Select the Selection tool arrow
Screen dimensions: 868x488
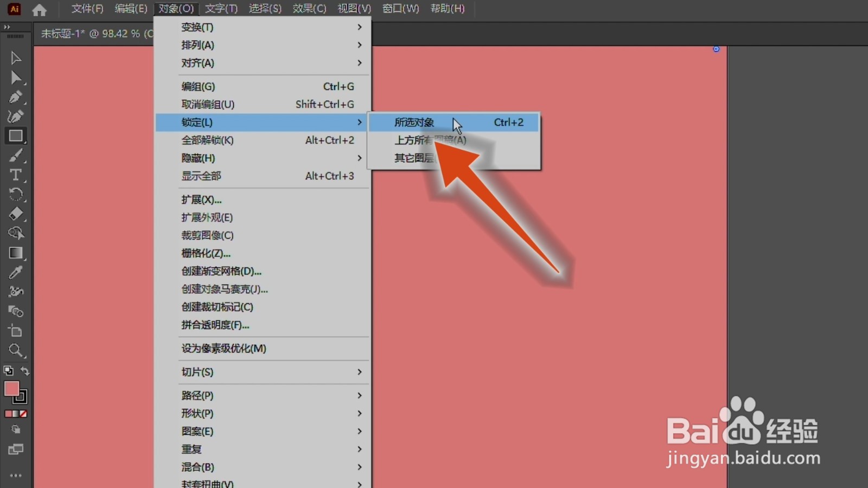coord(16,58)
